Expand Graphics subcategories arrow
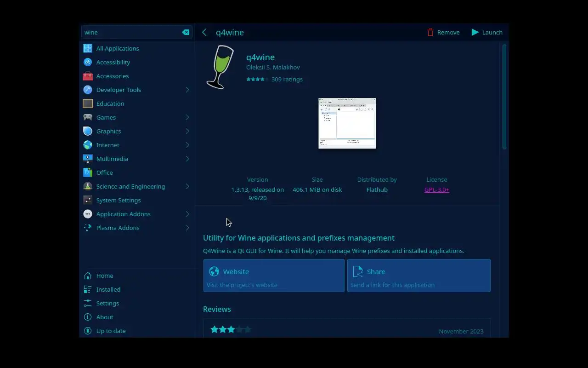This screenshot has height=368, width=588. (187, 131)
